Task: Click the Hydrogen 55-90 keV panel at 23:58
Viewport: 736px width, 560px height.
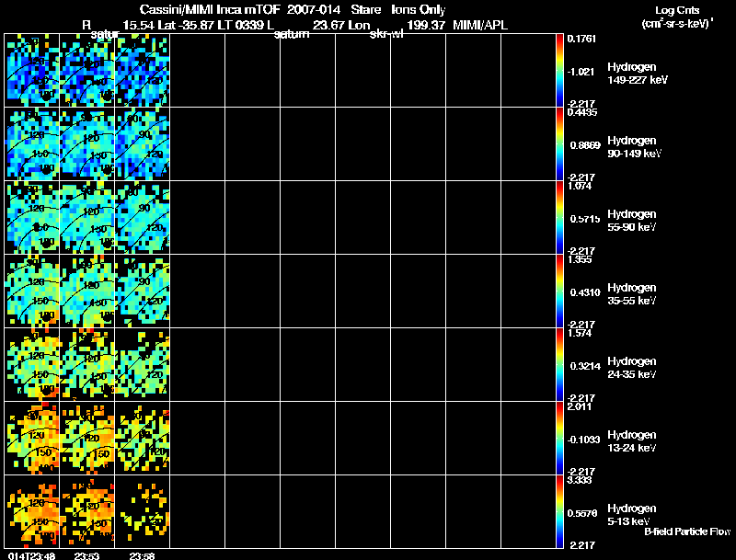Action: (x=143, y=218)
